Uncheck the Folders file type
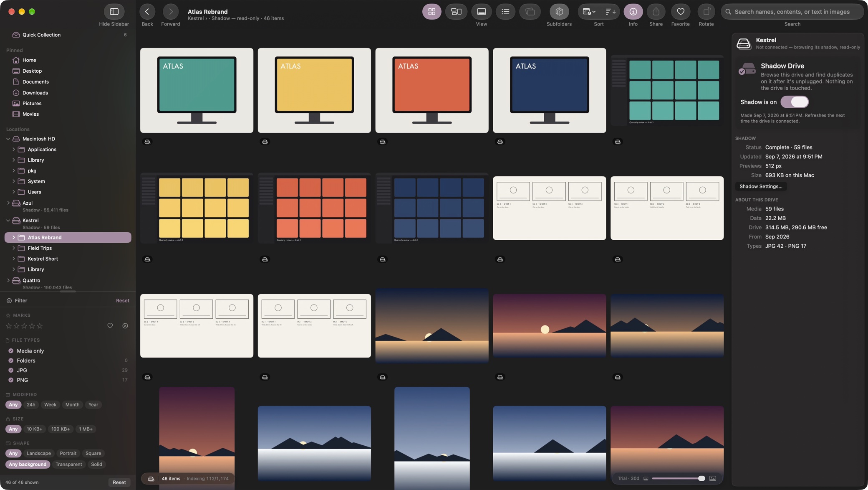 tap(11, 361)
